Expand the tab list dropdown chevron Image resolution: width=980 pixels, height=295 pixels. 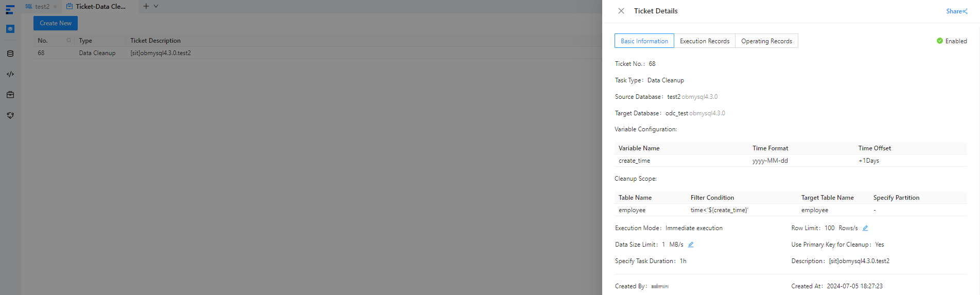156,6
